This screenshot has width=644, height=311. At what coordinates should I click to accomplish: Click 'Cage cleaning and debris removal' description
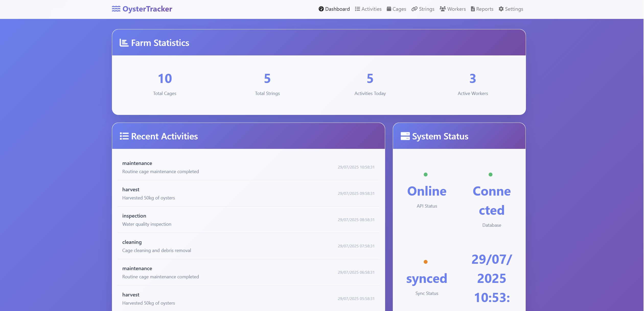157,250
